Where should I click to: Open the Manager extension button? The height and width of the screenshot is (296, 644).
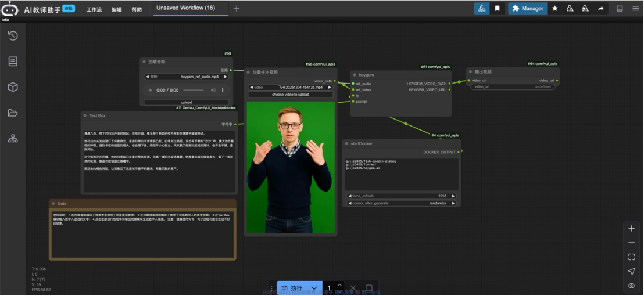[528, 9]
